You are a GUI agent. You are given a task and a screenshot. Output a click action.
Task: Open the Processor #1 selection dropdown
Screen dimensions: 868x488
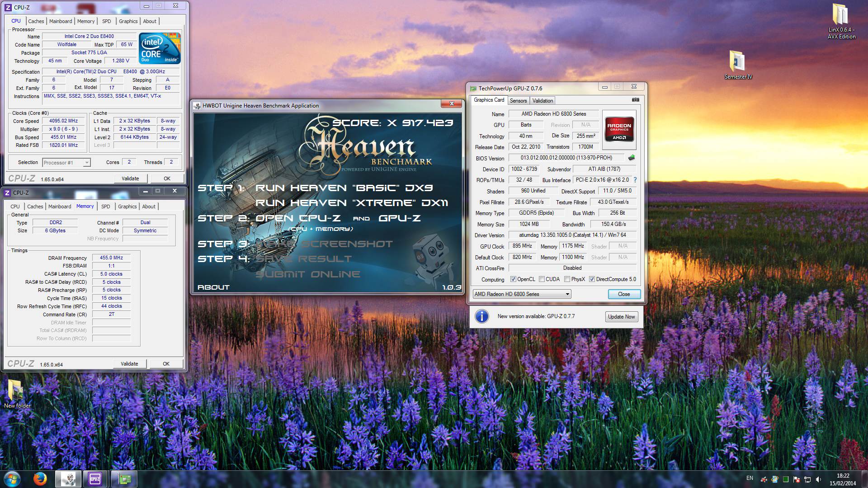coord(66,163)
